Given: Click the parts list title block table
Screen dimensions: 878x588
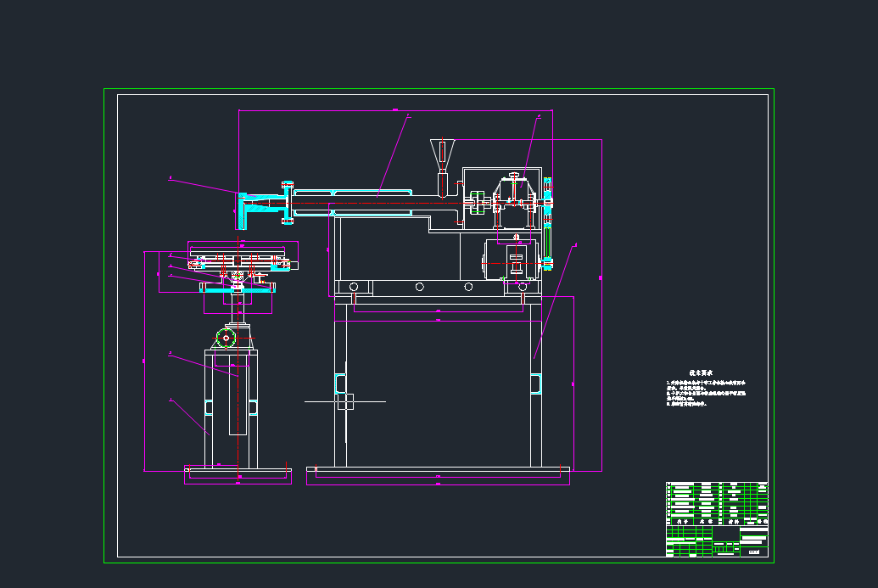Looking at the screenshot, I should pos(717,519).
